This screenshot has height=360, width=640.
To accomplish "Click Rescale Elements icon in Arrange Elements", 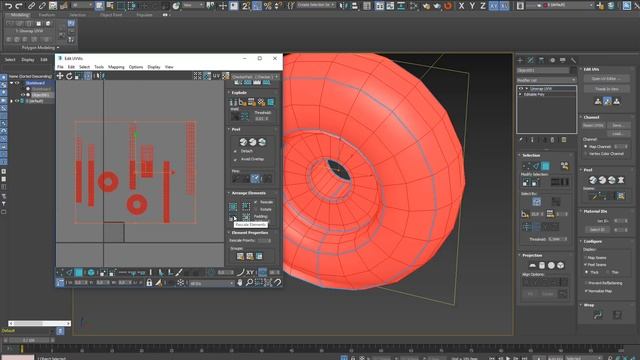I will pyautogui.click(x=233, y=218).
